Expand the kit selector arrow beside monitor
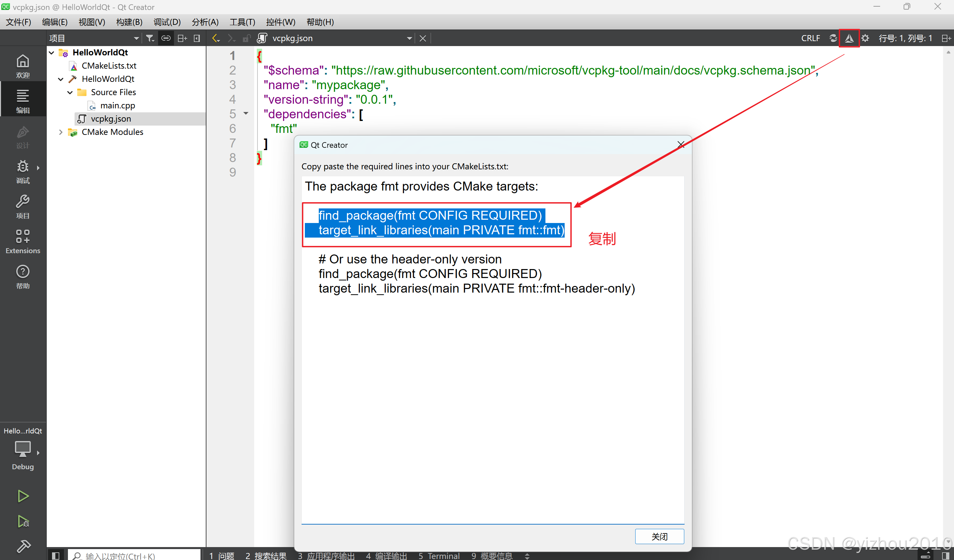This screenshot has width=954, height=560. [x=38, y=452]
